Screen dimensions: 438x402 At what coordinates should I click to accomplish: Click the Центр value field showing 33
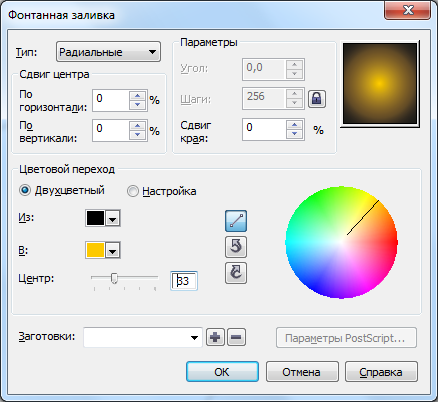(x=184, y=281)
